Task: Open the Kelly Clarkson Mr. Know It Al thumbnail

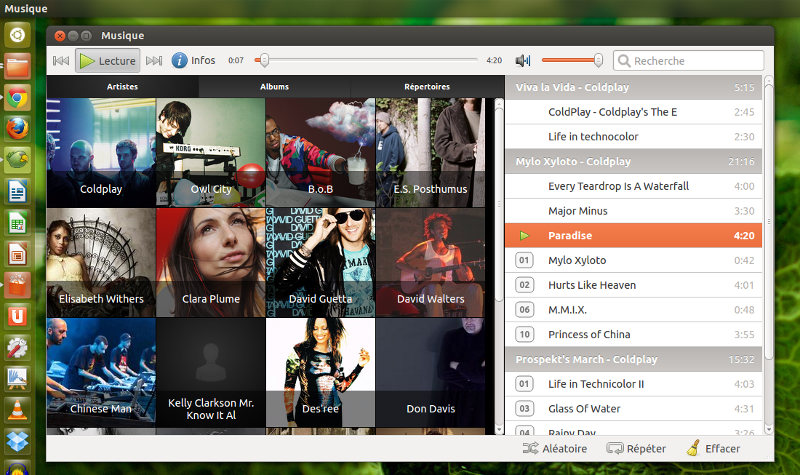Action: pyautogui.click(x=211, y=372)
